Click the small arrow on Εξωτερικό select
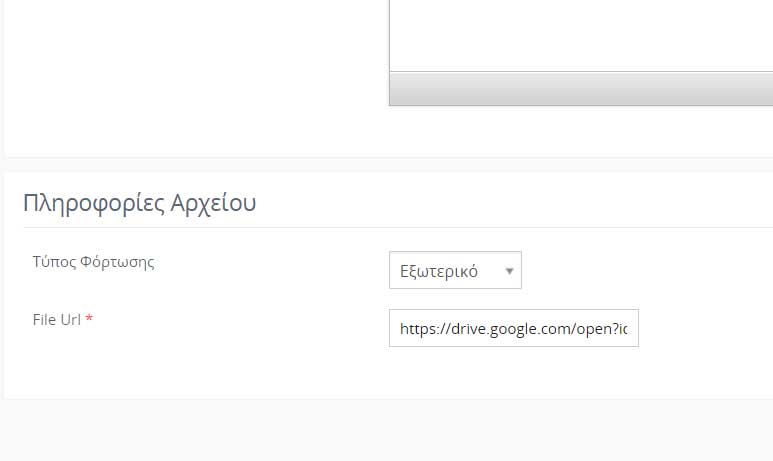 [509, 271]
